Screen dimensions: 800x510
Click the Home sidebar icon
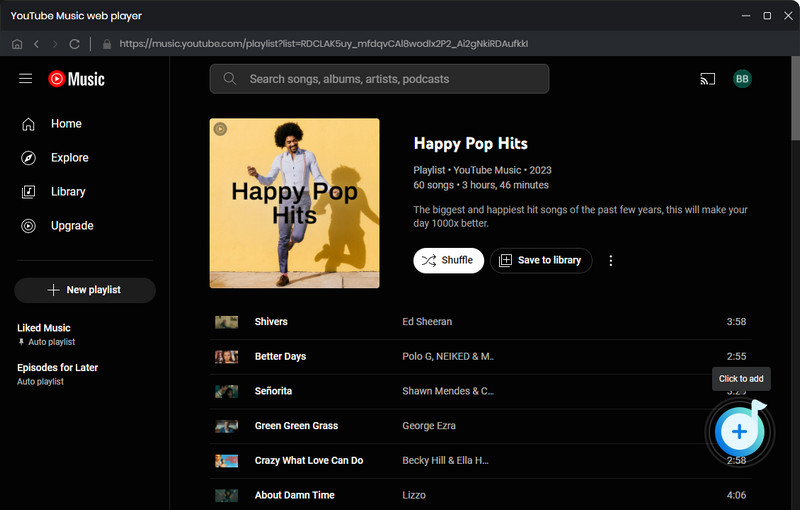pos(29,124)
